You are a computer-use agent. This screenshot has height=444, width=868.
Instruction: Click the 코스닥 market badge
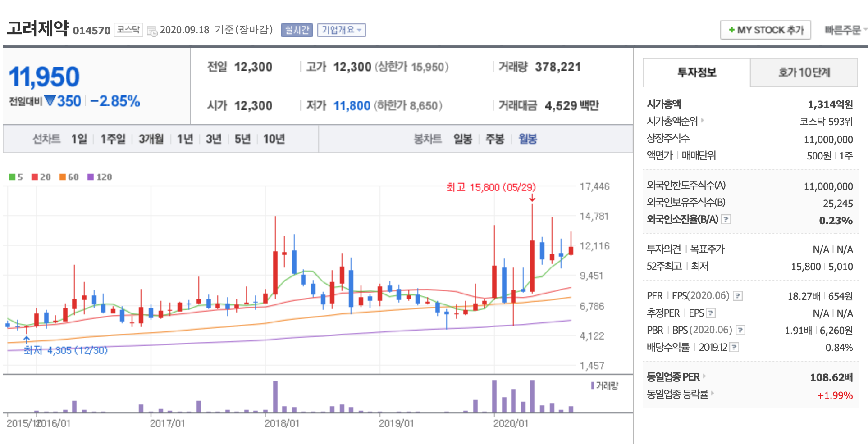coord(128,30)
